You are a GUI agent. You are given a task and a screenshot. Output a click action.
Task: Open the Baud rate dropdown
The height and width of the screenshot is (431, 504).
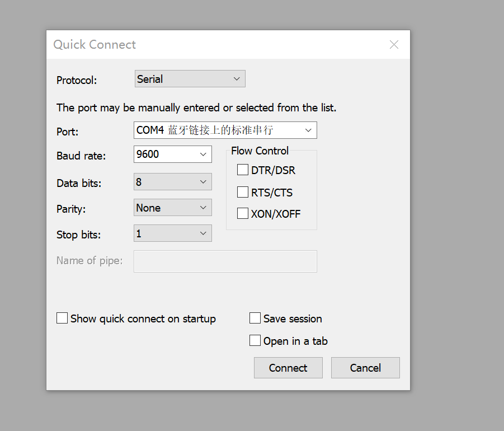203,154
